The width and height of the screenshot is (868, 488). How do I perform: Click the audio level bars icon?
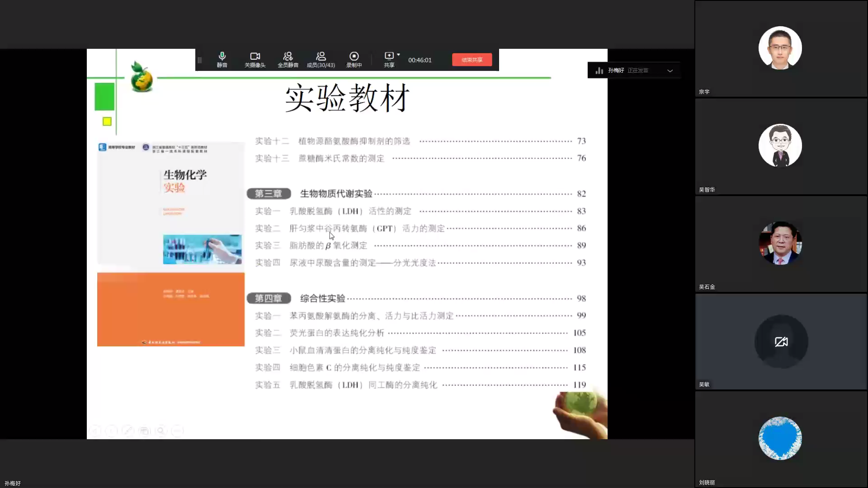click(599, 70)
